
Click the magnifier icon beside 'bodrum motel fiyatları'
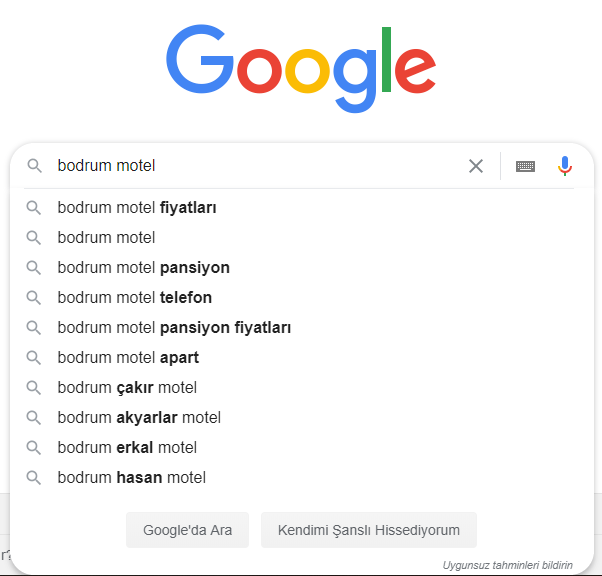click(34, 208)
